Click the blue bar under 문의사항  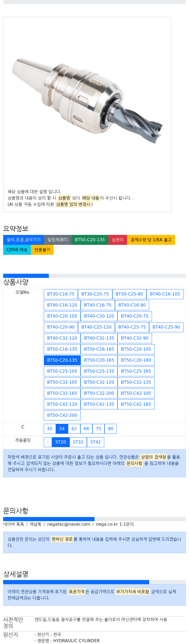click(49, 519)
